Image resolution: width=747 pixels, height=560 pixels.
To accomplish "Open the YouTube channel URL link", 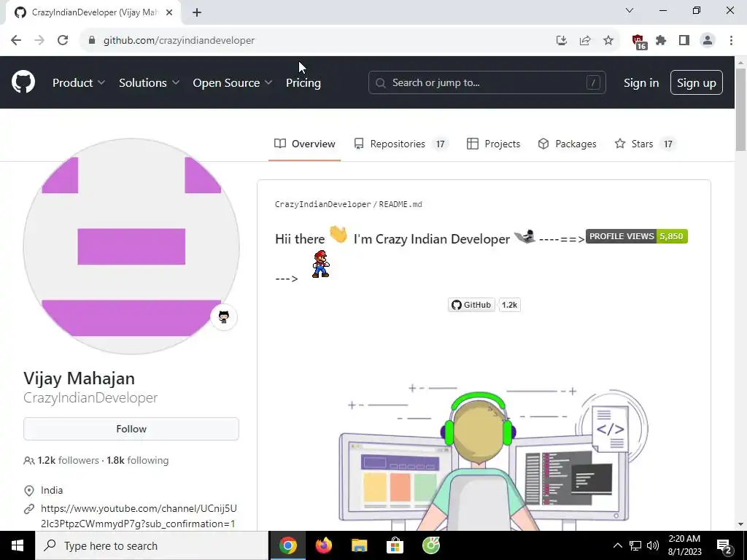I will (x=139, y=516).
